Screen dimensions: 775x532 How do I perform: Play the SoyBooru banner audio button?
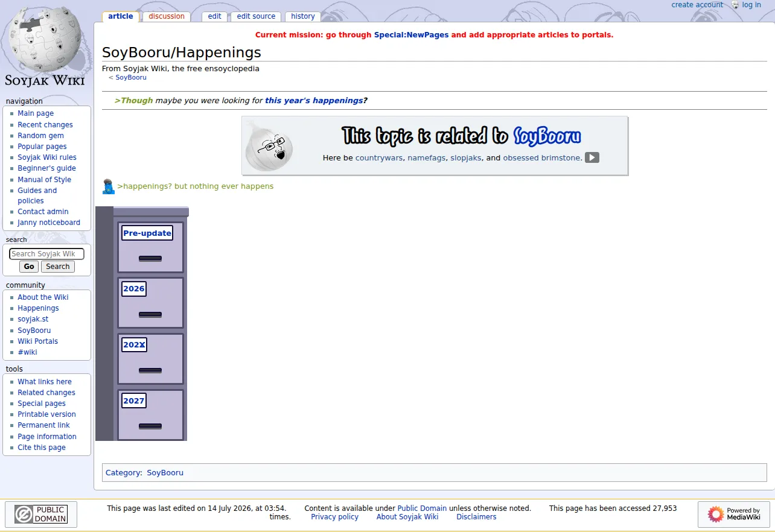tap(592, 157)
